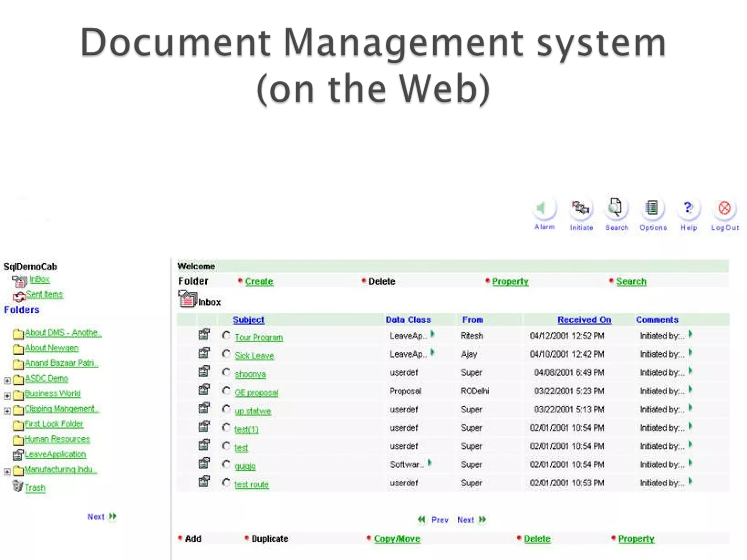Select the radio button for GE proposal
Image resolution: width=747 pixels, height=560 pixels.
point(227,390)
